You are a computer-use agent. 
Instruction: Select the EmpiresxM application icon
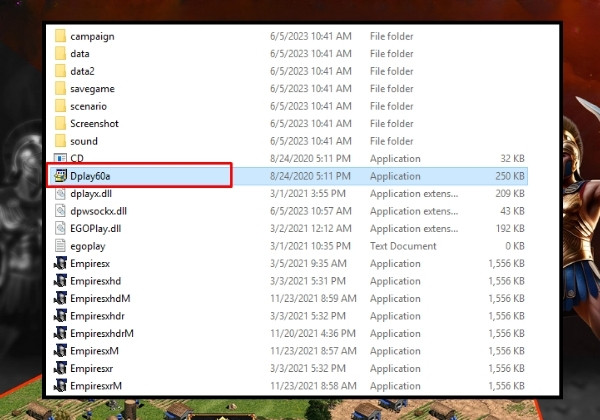[x=60, y=351]
